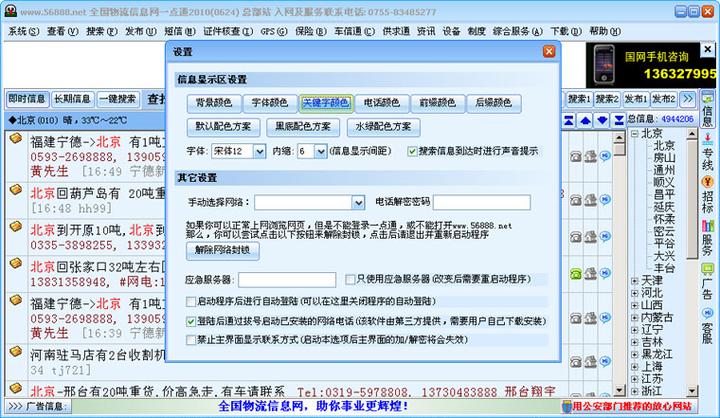This screenshot has width=720, height=418.
Task: Click the 一键搜索 button
Action: pos(118,99)
